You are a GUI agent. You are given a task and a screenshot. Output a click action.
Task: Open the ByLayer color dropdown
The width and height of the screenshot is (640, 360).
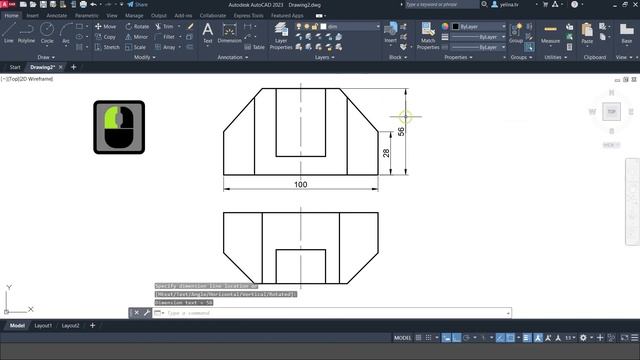(478, 27)
